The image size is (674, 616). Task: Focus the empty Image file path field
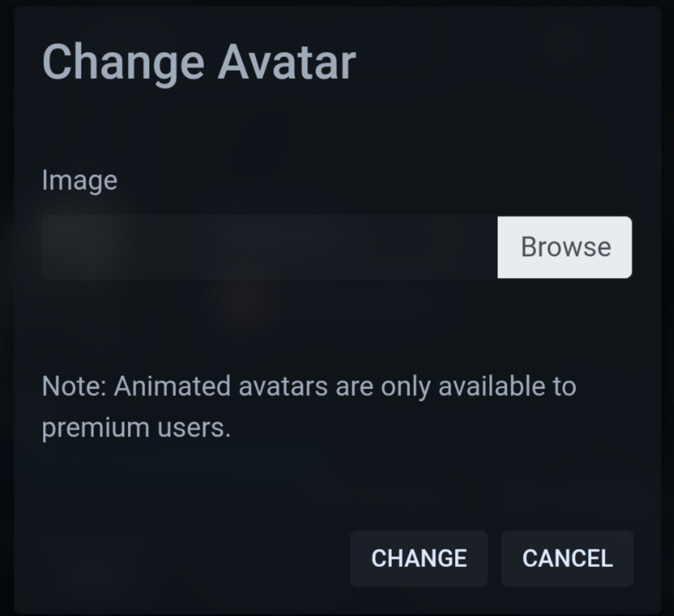(x=269, y=247)
